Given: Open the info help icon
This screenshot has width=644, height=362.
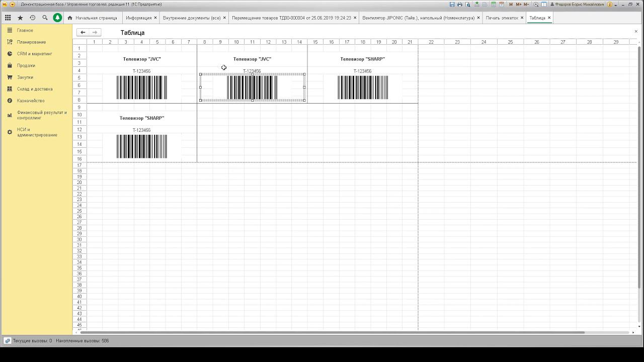Looking at the screenshot, I should (610, 4).
